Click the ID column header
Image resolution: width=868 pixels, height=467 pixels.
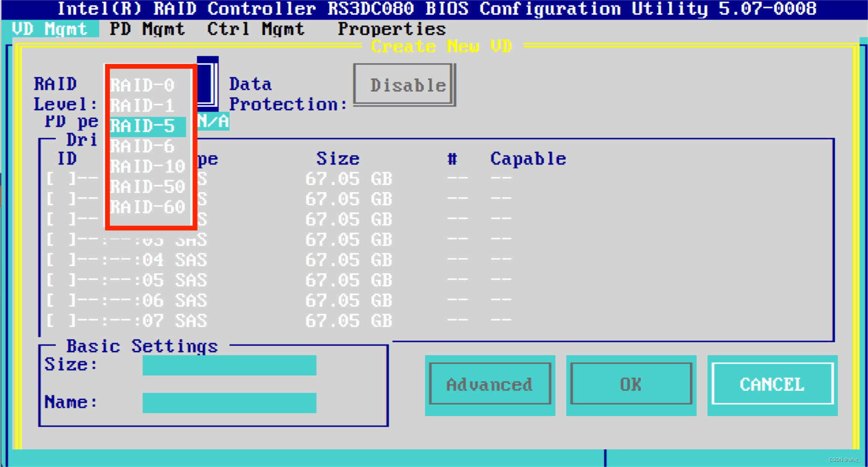(x=67, y=159)
